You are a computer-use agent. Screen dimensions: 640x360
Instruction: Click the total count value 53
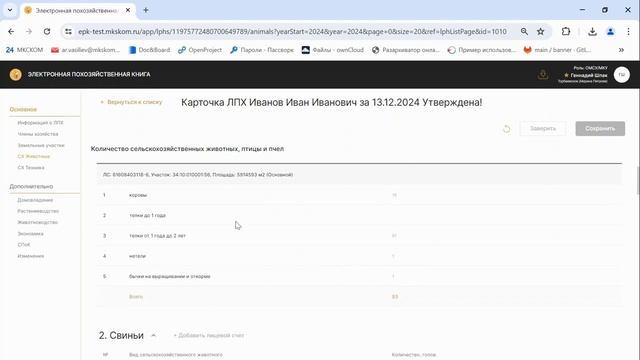pyautogui.click(x=395, y=297)
